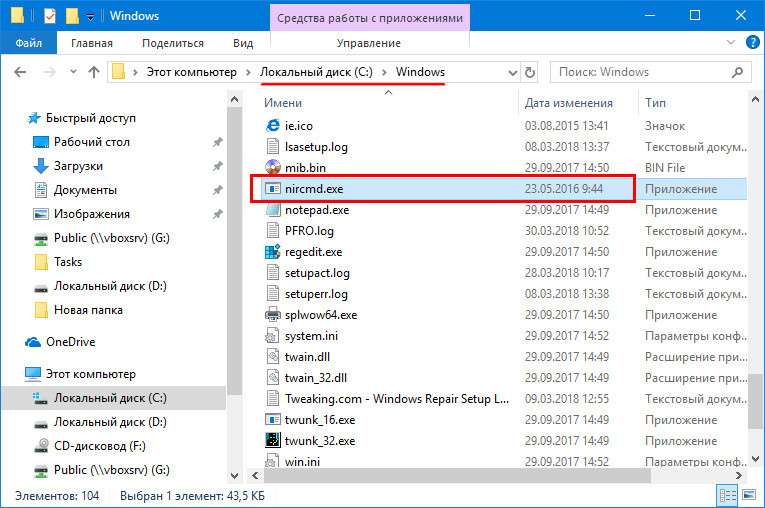Open Загрузки in the navigation pane
Screen dimensions: 765x508
(78, 166)
